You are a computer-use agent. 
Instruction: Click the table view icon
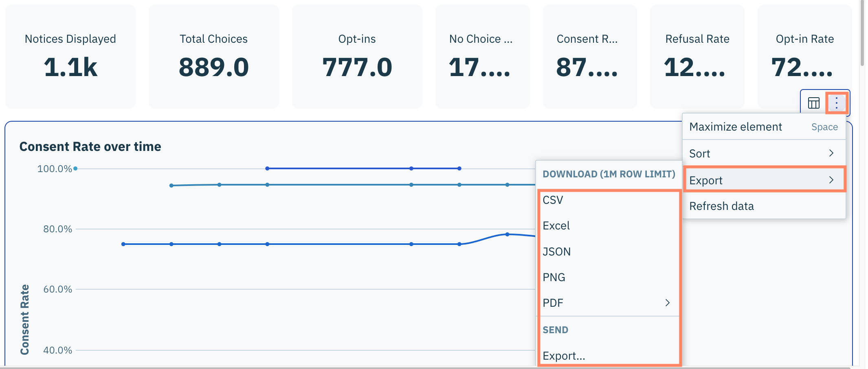813,103
